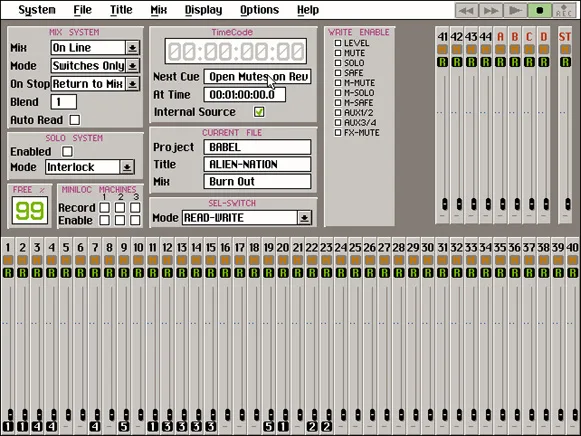Enable the Solo System checkbox

click(x=67, y=152)
